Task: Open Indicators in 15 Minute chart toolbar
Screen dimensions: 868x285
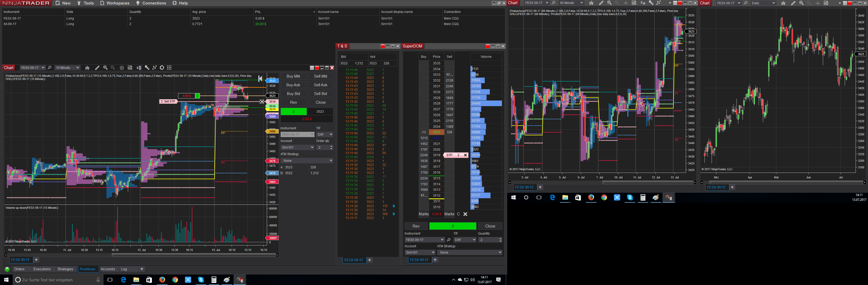Action: (147, 68)
